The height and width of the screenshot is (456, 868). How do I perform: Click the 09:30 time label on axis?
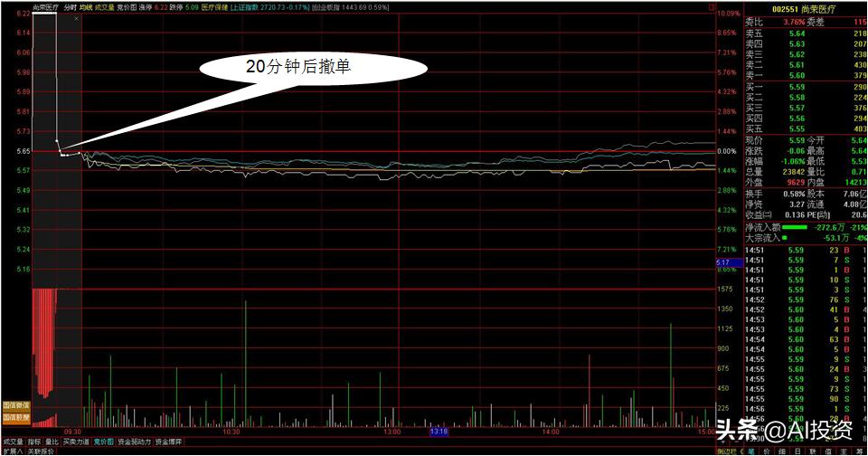(x=73, y=431)
